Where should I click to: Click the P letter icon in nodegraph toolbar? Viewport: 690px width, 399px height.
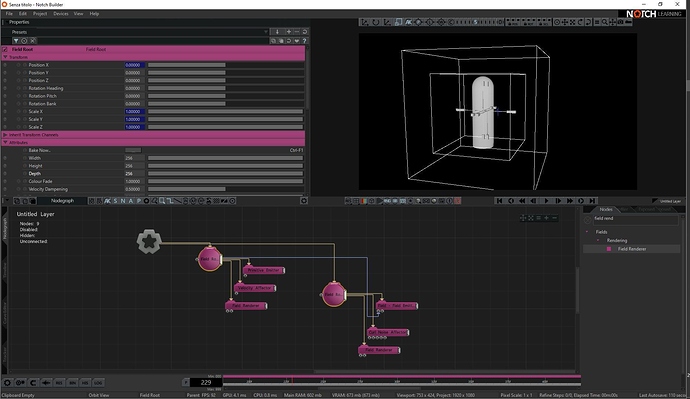coord(139,201)
